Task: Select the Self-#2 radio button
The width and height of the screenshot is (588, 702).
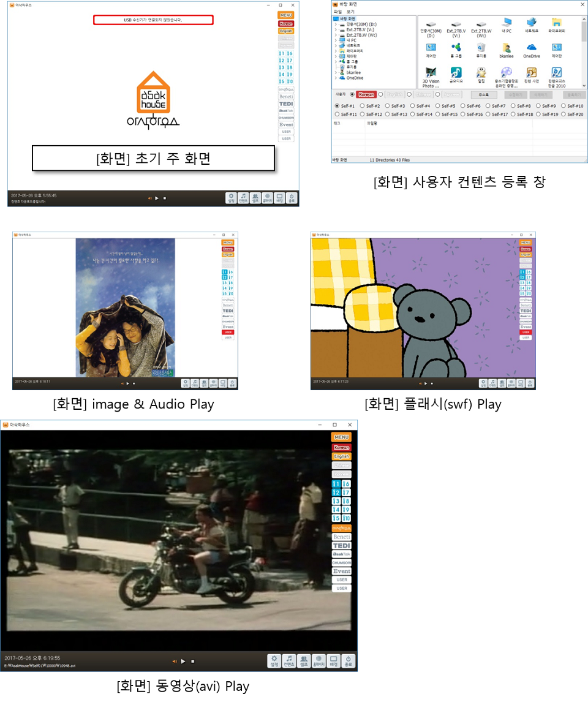Action: 362,106
